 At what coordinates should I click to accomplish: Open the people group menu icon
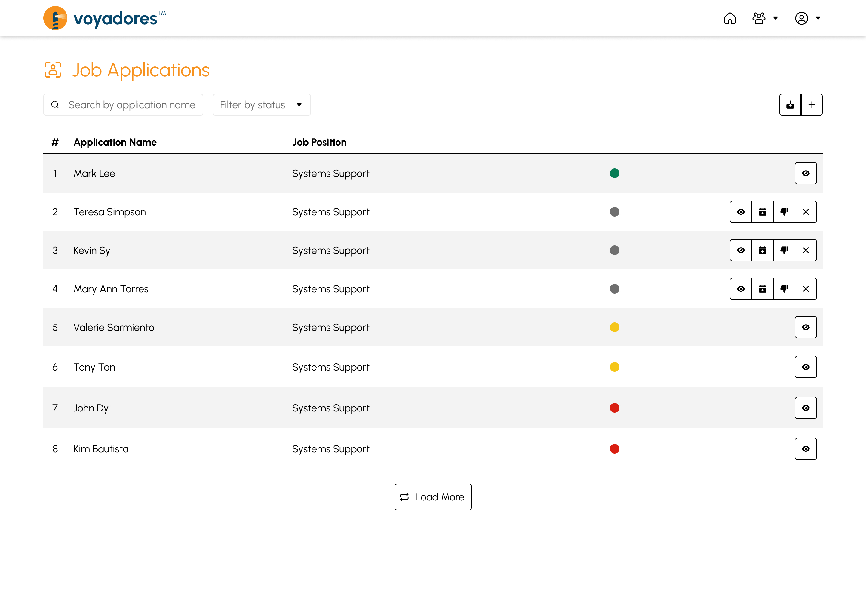pyautogui.click(x=759, y=18)
